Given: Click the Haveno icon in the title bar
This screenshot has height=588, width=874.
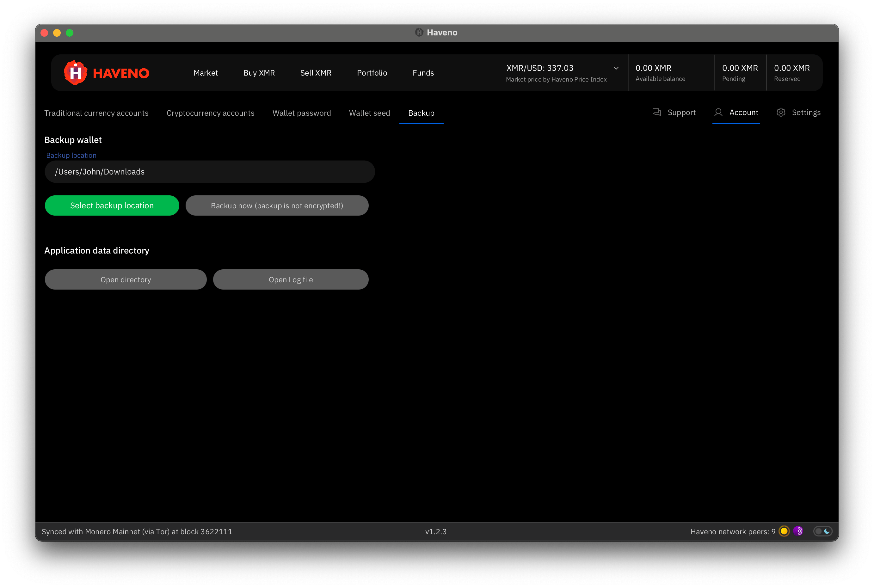Looking at the screenshot, I should click(x=419, y=32).
